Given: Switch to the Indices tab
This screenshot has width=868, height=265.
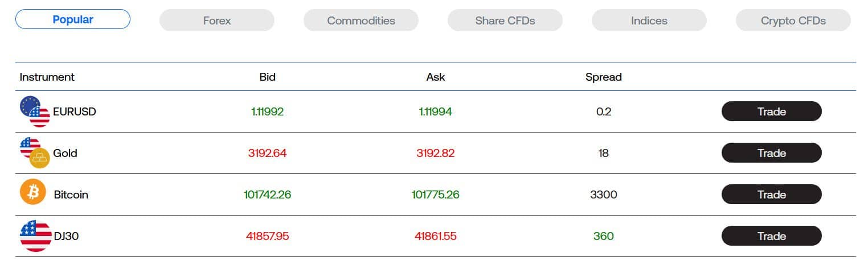Looking at the screenshot, I should point(649,20).
